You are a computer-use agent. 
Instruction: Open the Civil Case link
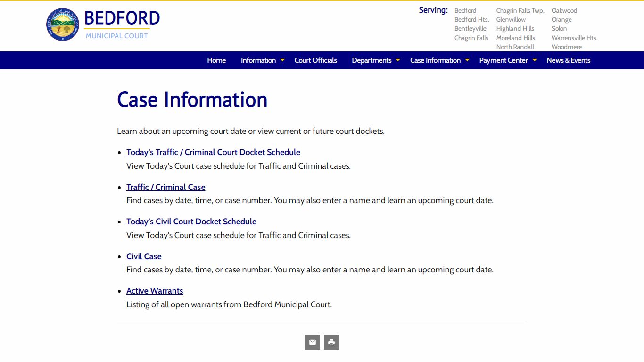[144, 256]
